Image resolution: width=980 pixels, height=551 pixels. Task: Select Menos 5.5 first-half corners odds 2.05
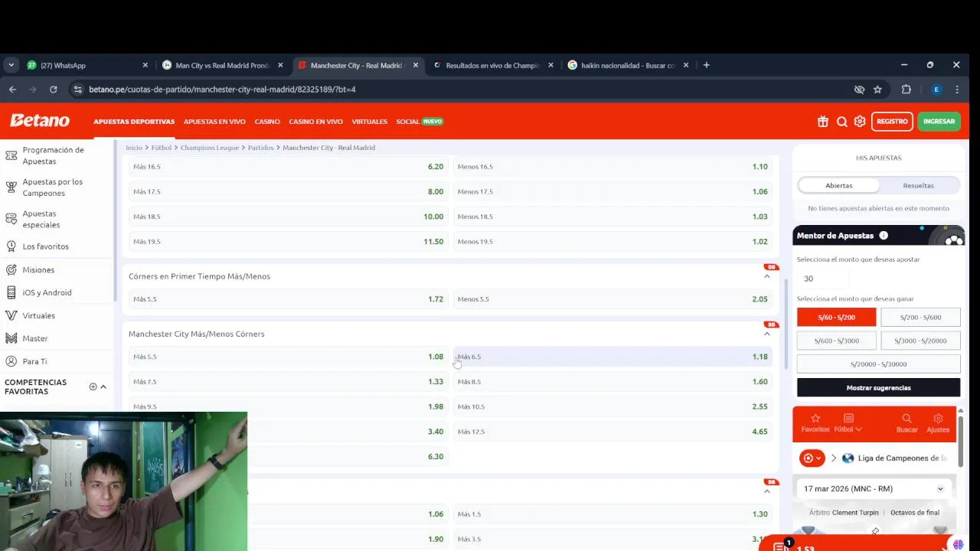(x=612, y=299)
